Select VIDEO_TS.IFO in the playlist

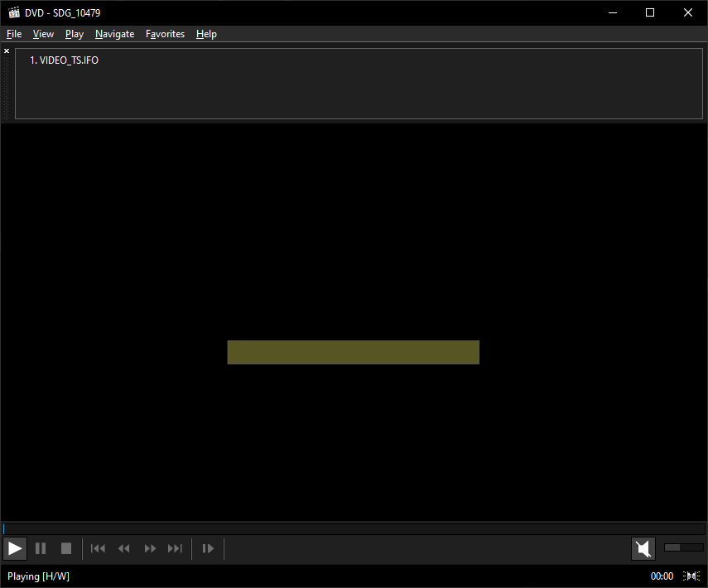64,60
